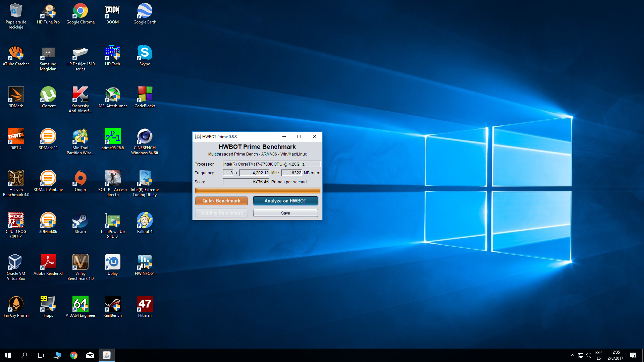Image resolution: width=644 pixels, height=362 pixels.
Task: Select the MSI Afterburner desktop icon
Action: [x=112, y=98]
